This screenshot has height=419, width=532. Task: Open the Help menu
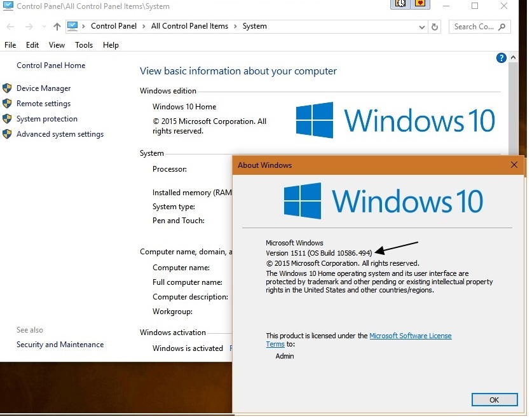tap(111, 45)
